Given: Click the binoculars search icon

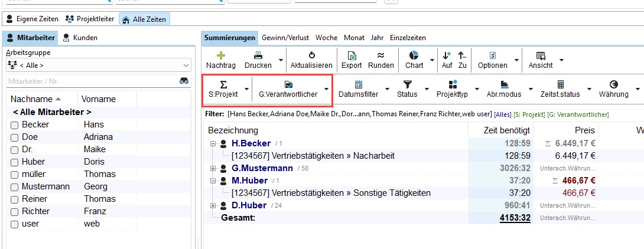Looking at the screenshot, I should 184,81.
